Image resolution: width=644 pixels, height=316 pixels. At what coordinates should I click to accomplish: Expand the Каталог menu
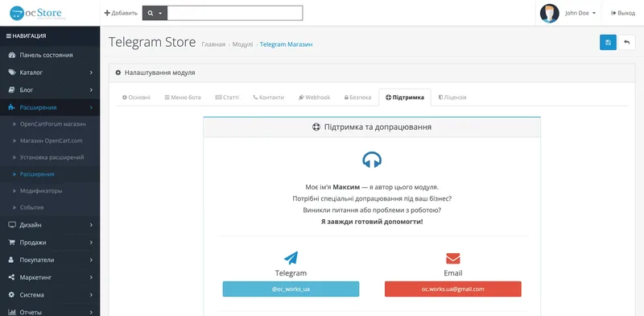pos(50,73)
